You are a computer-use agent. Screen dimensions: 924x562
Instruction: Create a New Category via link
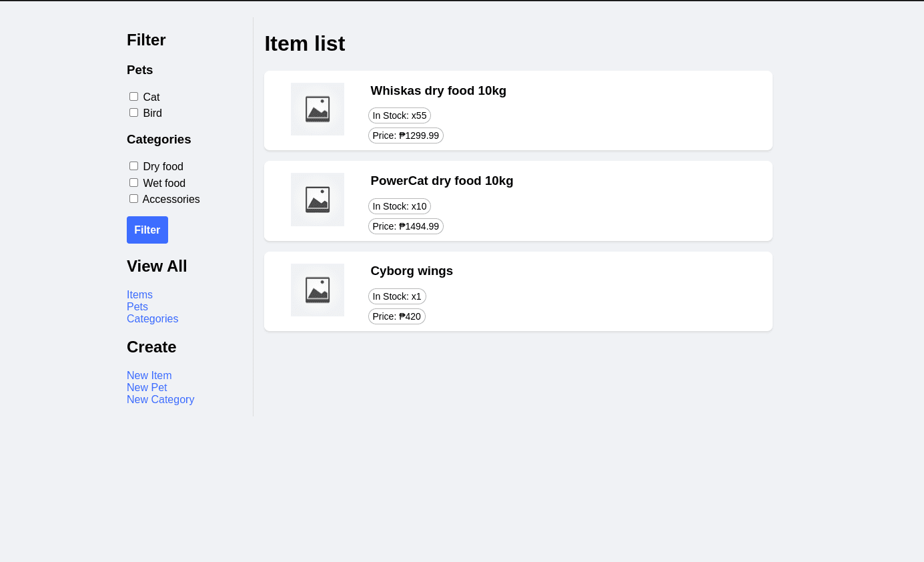tap(160, 400)
